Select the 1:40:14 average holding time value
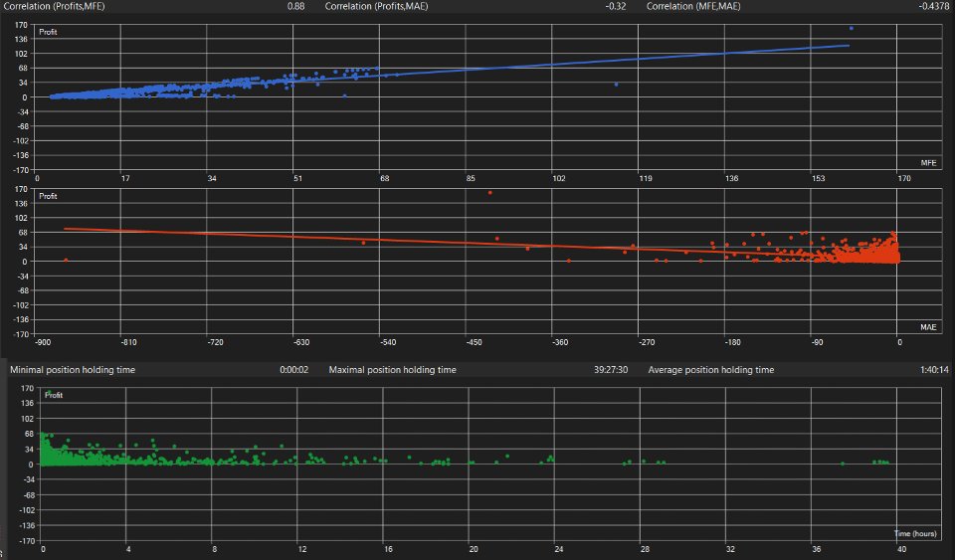 coord(934,369)
